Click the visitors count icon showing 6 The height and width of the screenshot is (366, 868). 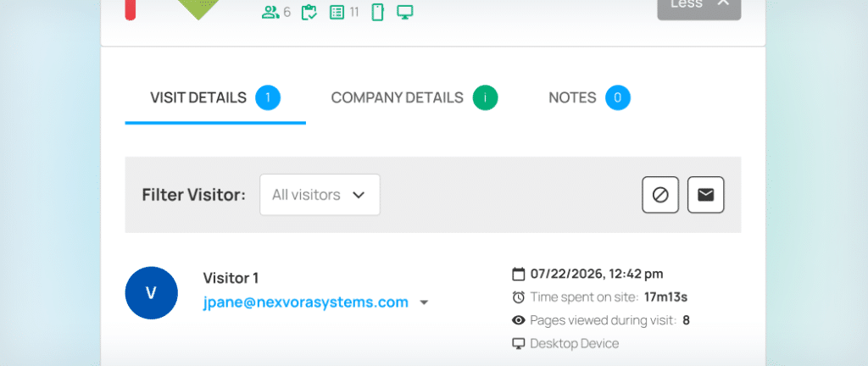(x=270, y=12)
